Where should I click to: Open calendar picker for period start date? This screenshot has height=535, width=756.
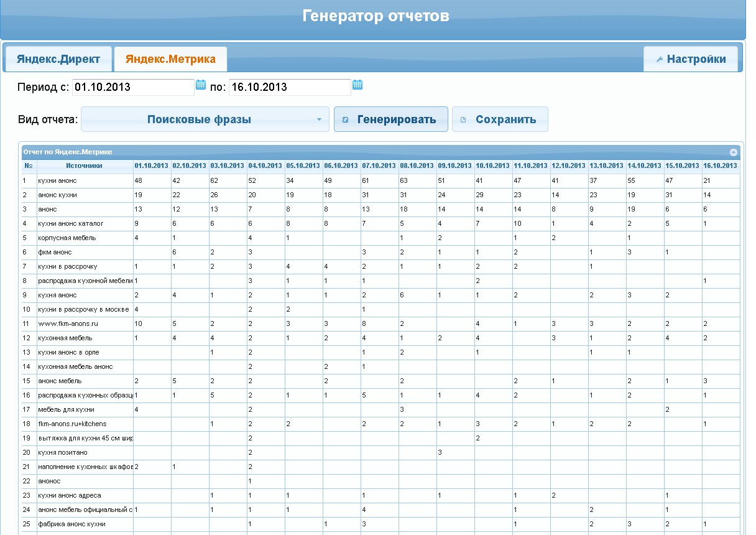[x=201, y=85]
